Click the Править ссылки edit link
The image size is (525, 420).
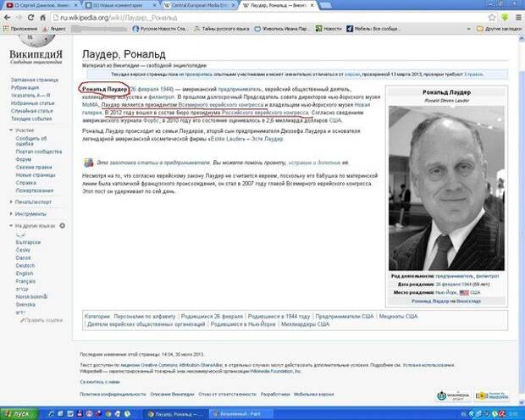41,320
